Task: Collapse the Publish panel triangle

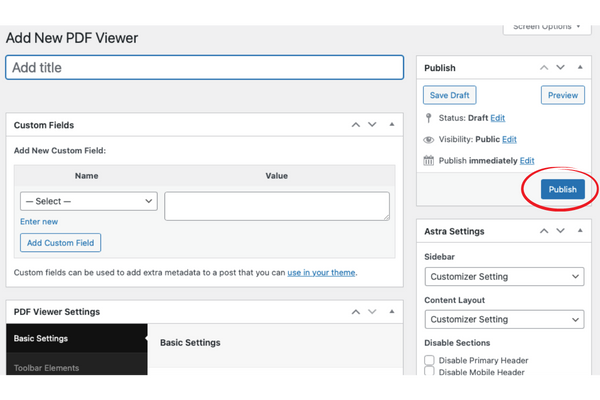Action: (x=580, y=67)
